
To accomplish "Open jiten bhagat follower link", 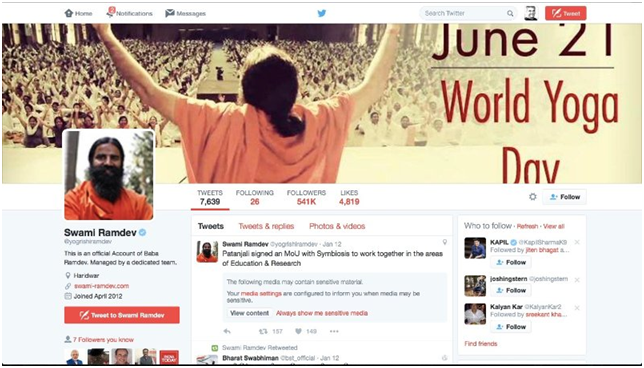I will tap(542, 250).
